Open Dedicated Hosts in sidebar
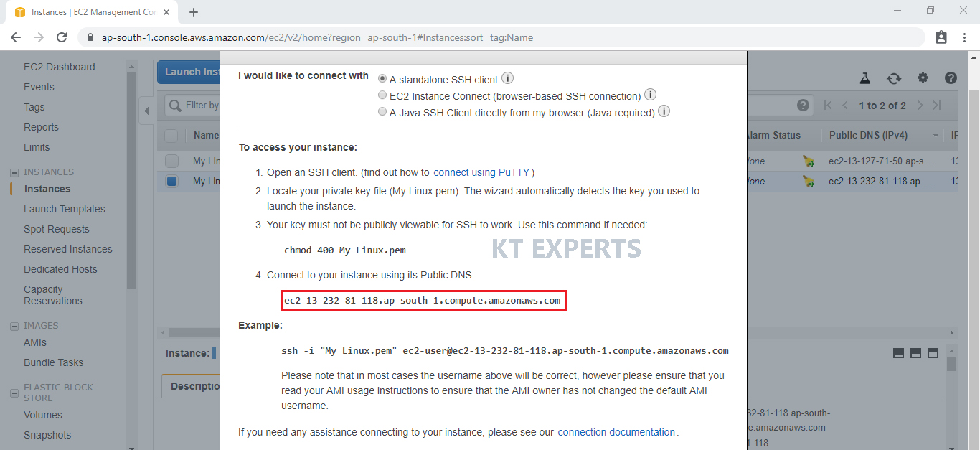The image size is (980, 450). coord(60,269)
